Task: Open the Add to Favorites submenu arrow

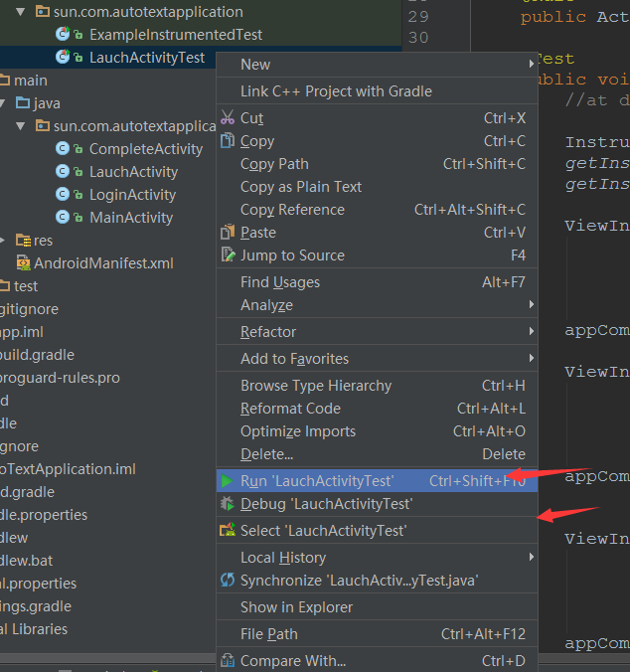Action: (531, 358)
